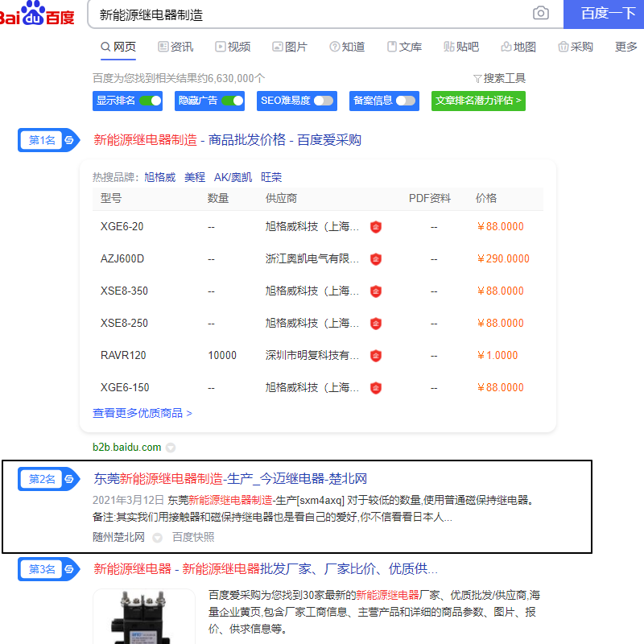Click supplier 深圳市明复科技有…
Image resolution: width=644 pixels, height=644 pixels.
coord(312,355)
